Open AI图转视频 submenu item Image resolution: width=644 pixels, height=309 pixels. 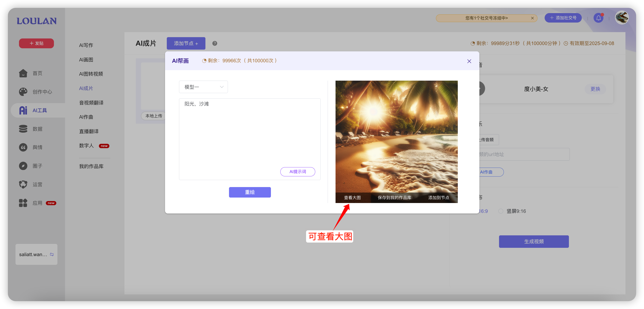[91, 74]
